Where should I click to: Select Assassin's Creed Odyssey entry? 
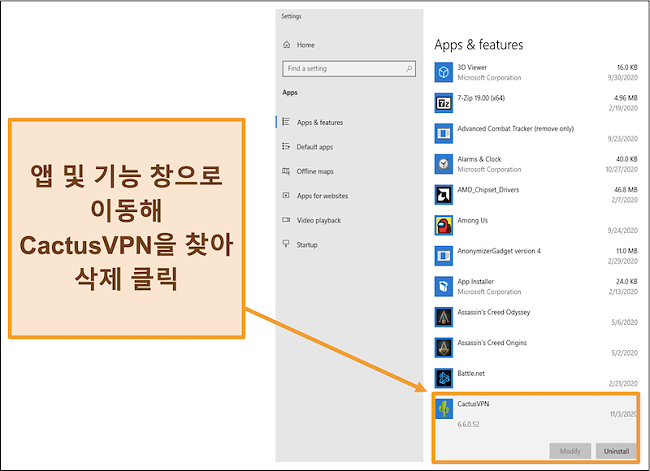[493, 312]
